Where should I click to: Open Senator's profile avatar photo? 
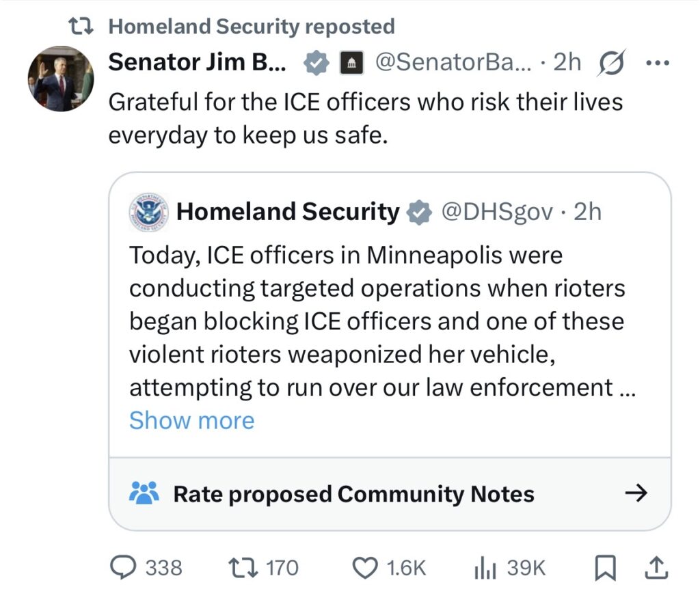(60, 79)
